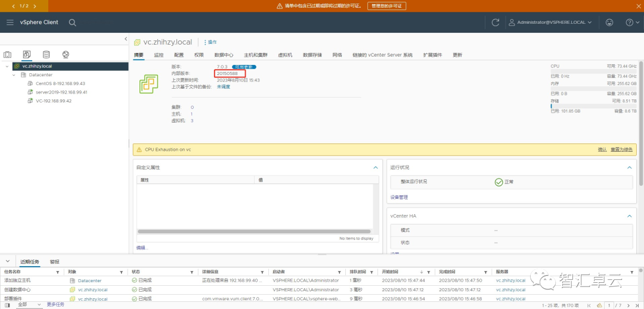Collapse the vc.zhihzy.local tree node

pos(7,66)
